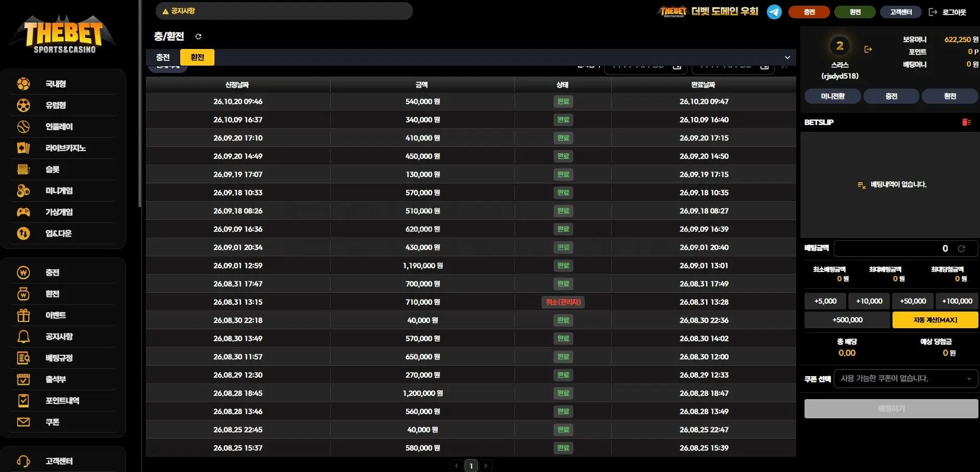The height and width of the screenshot is (472, 980).
Task: Open the 출석부 calendar icon
Action: 23,379
